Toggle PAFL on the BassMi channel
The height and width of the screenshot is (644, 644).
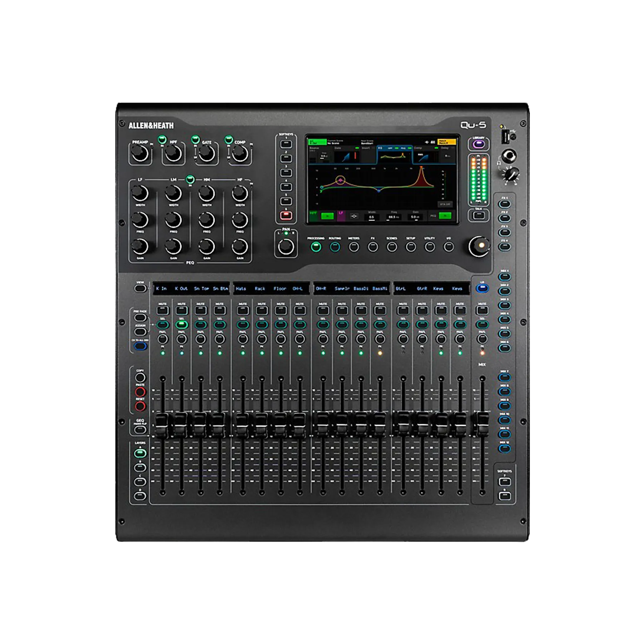tap(380, 338)
